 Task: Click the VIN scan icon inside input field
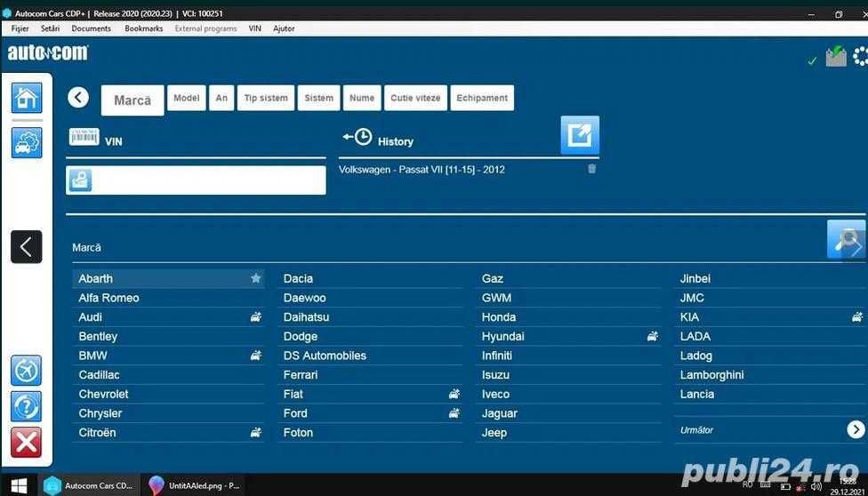(80, 180)
